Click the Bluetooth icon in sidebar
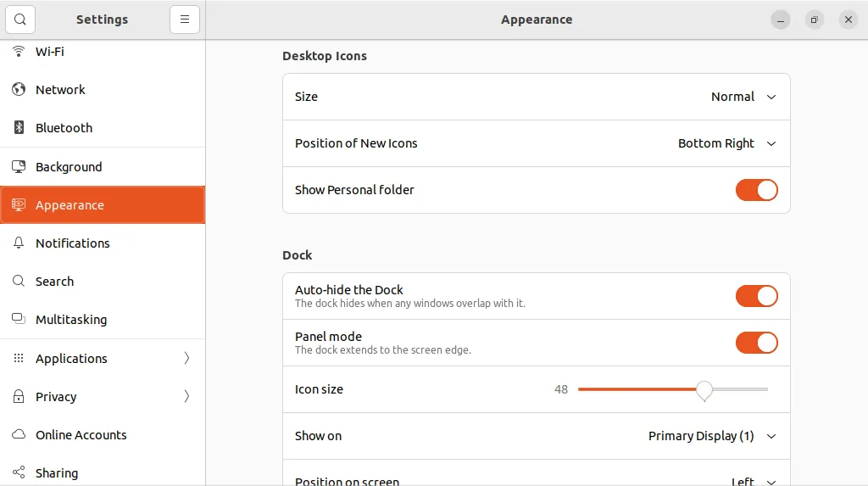This screenshot has width=868, height=486. (x=19, y=128)
